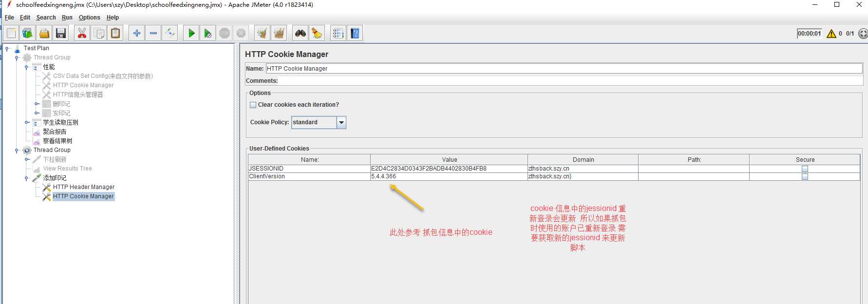Click the Reset Search broom icon
Image resolution: width=868 pixels, height=304 pixels.
pyautogui.click(x=317, y=33)
